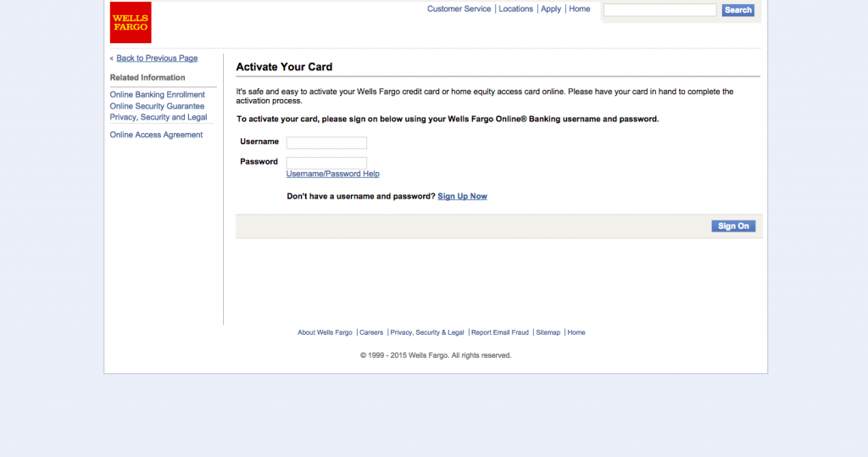The width and height of the screenshot is (868, 457).
Task: Click the Search button
Action: pyautogui.click(x=738, y=10)
